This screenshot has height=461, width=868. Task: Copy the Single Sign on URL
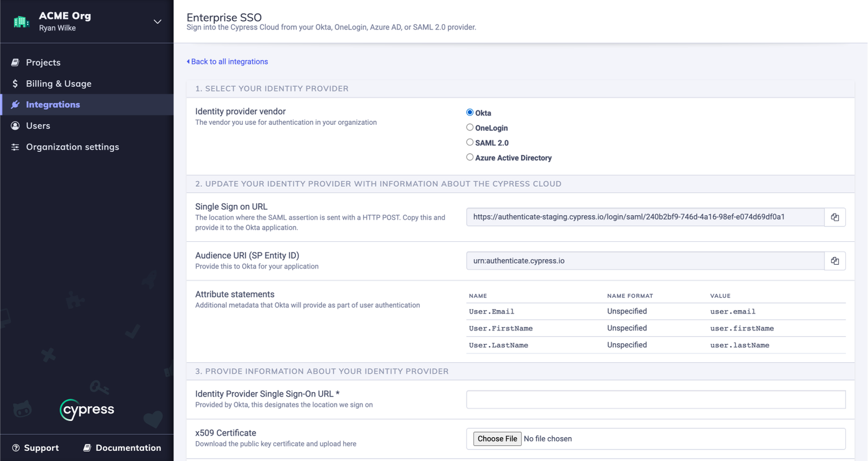click(x=835, y=217)
